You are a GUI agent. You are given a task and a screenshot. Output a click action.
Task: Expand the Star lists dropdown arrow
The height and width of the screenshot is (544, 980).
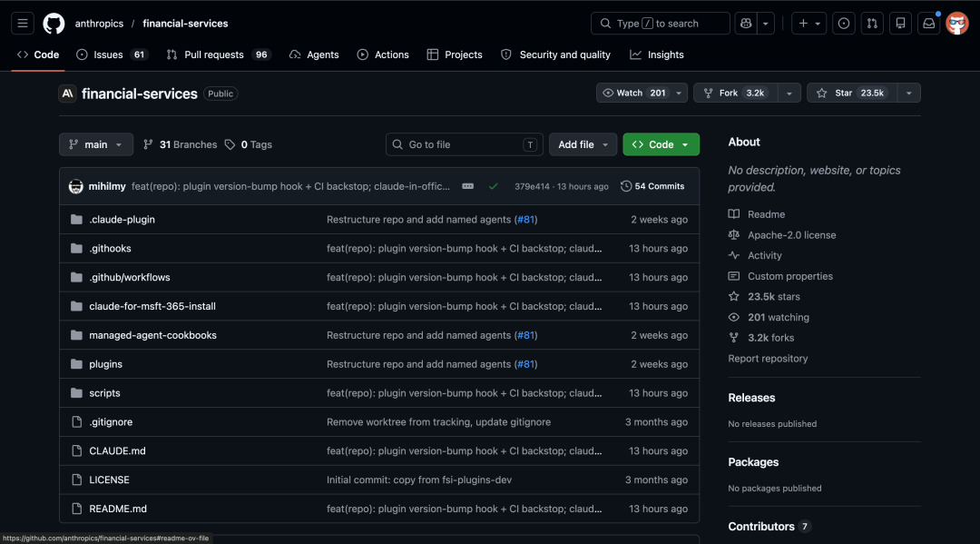tap(908, 93)
